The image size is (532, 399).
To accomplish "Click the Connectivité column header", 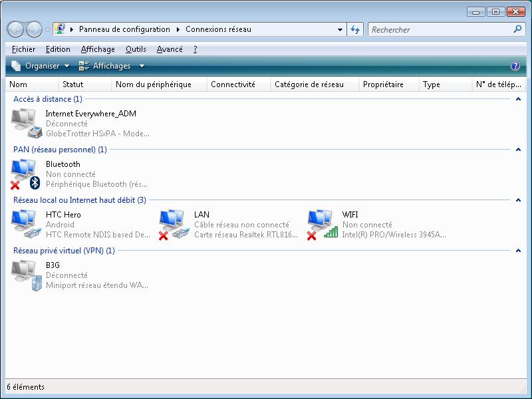I will pyautogui.click(x=233, y=84).
